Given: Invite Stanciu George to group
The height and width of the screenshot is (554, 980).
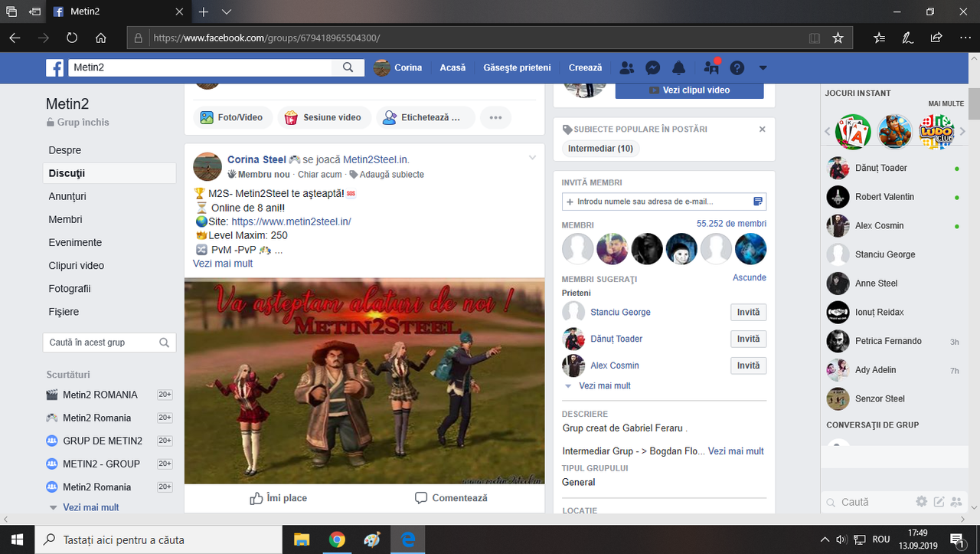Looking at the screenshot, I should coord(749,313).
